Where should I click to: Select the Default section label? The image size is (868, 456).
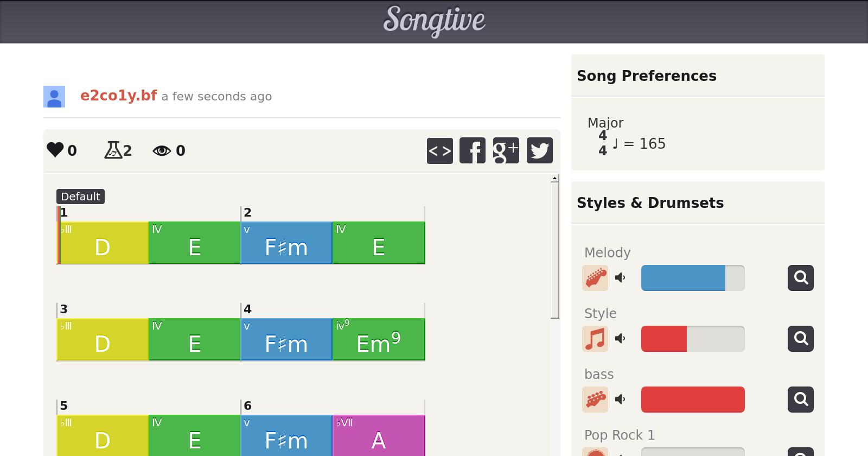80,197
